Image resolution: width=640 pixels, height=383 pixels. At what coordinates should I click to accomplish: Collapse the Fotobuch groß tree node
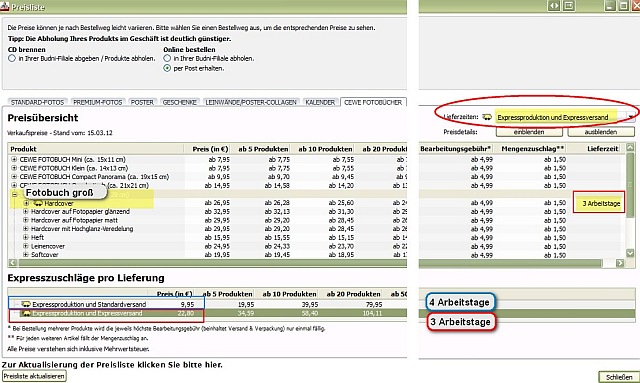(x=15, y=194)
